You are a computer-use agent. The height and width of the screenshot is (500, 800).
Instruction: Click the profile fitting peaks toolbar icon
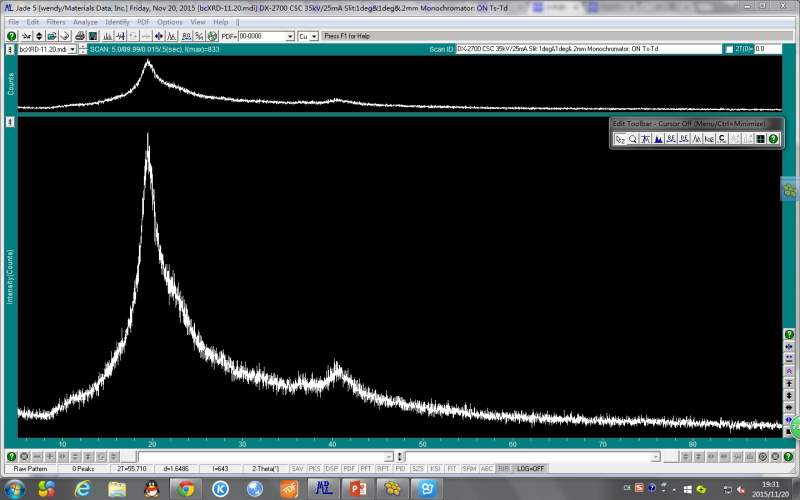click(171, 36)
